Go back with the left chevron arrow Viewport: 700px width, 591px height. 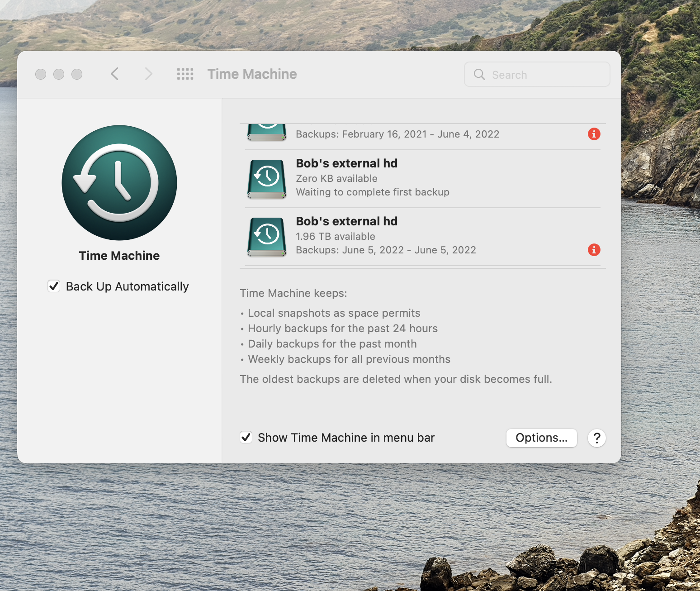(115, 74)
